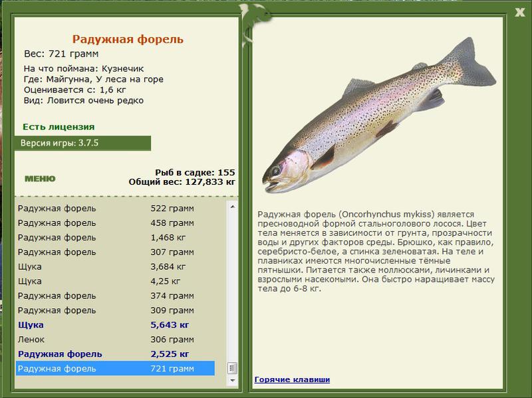The height and width of the screenshot is (398, 532).
Task: Select the Радужная форель 1,468 кг row
Action: pos(115,238)
